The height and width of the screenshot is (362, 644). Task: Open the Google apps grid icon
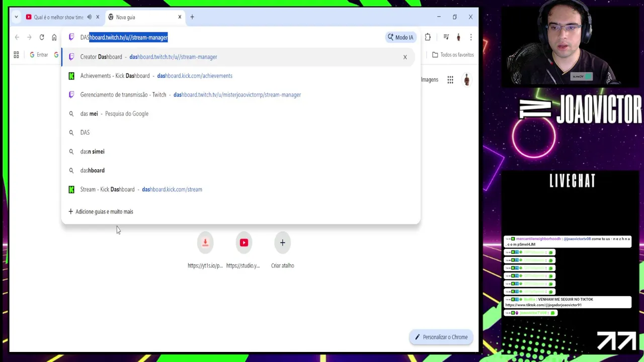(x=450, y=79)
